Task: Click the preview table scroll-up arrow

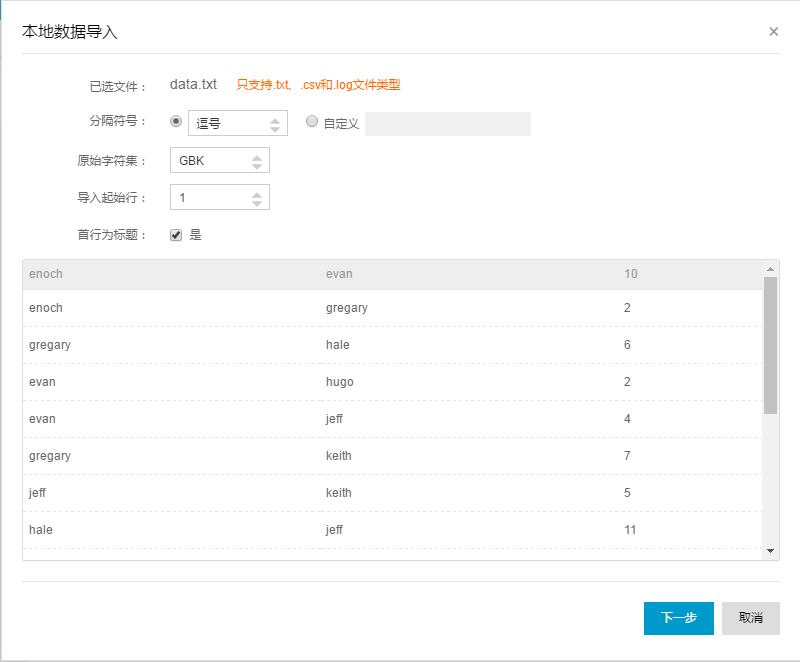Action: tap(770, 269)
